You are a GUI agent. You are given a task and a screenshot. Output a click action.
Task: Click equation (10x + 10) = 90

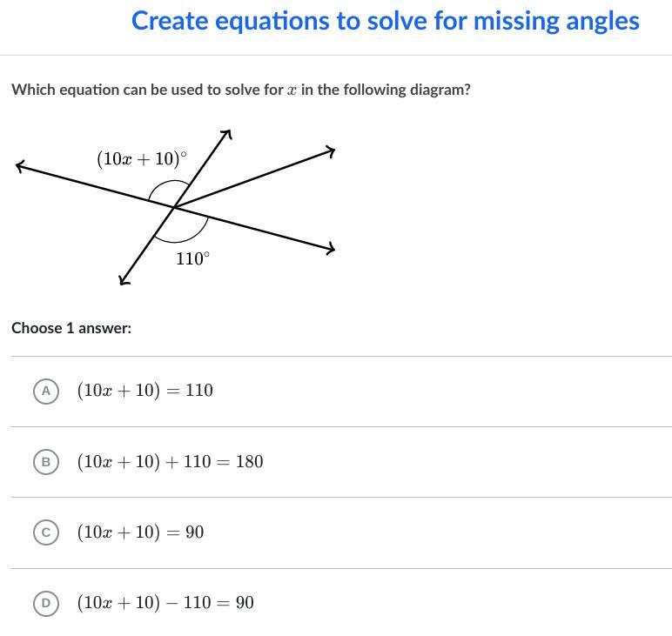click(140, 532)
